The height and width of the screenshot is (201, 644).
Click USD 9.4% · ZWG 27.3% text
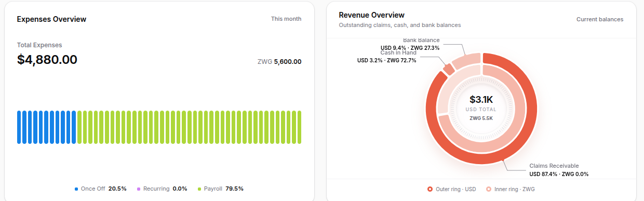(410, 48)
